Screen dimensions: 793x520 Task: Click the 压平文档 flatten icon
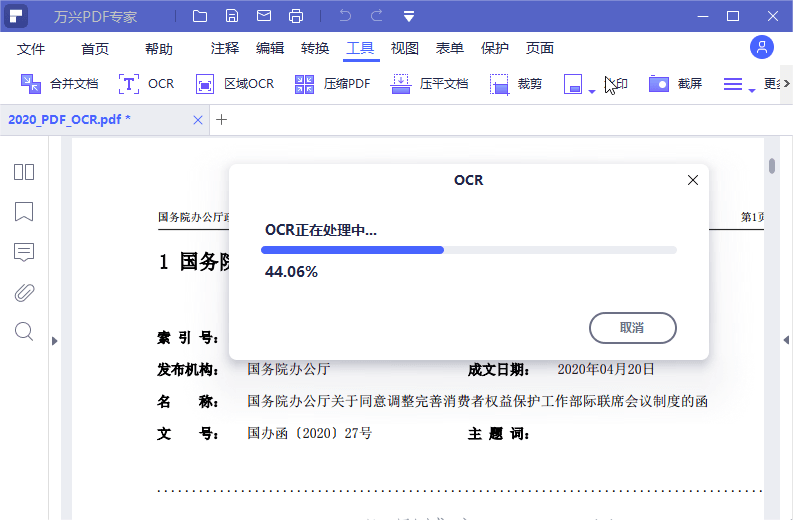point(401,84)
